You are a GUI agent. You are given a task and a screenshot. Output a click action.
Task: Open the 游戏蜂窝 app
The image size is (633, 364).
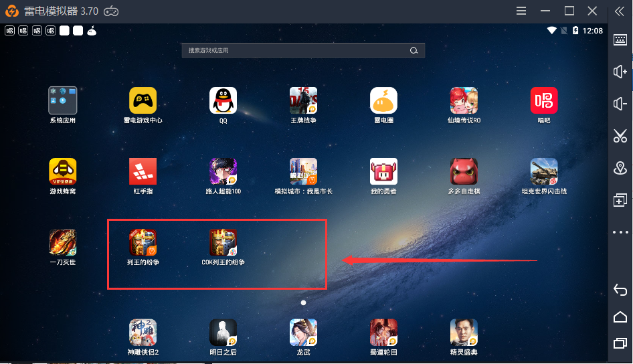click(62, 172)
